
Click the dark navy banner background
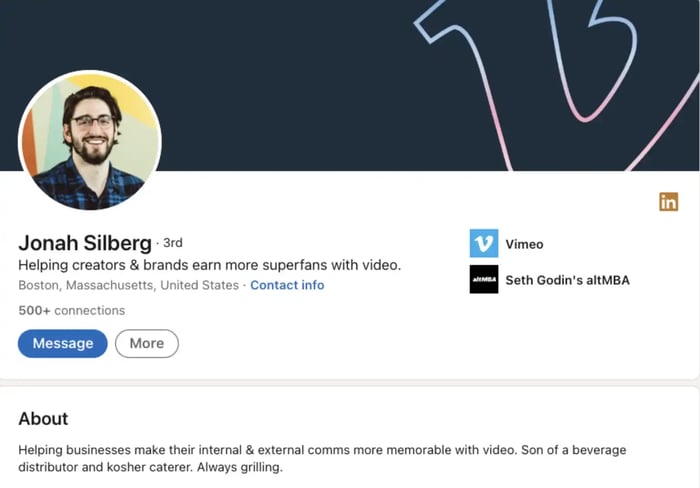pos(300,80)
